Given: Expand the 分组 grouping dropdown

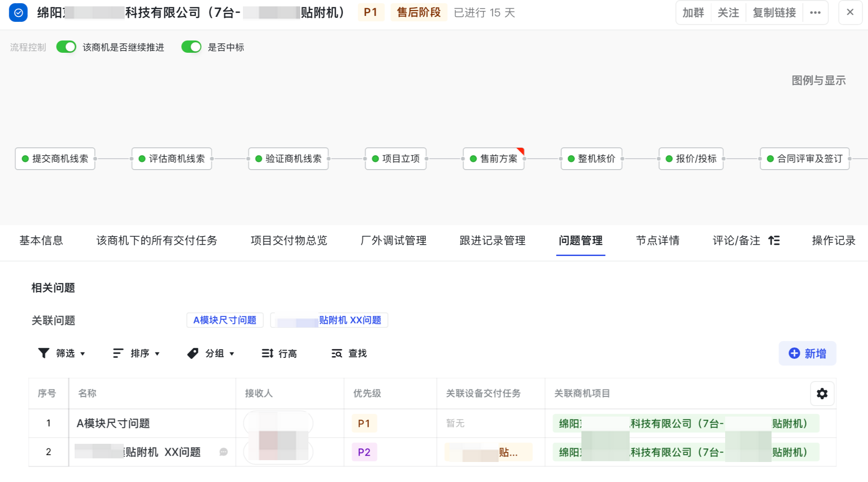Looking at the screenshot, I should pos(211,353).
